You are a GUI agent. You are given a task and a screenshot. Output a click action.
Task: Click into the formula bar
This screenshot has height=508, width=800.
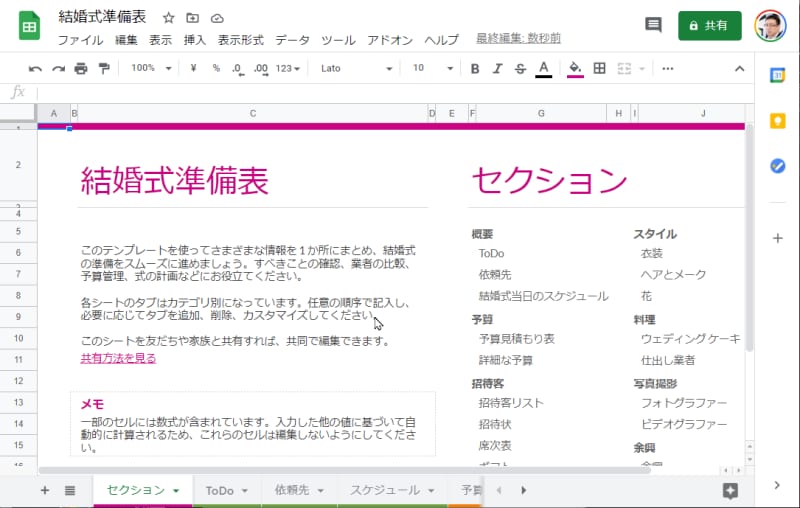393,92
